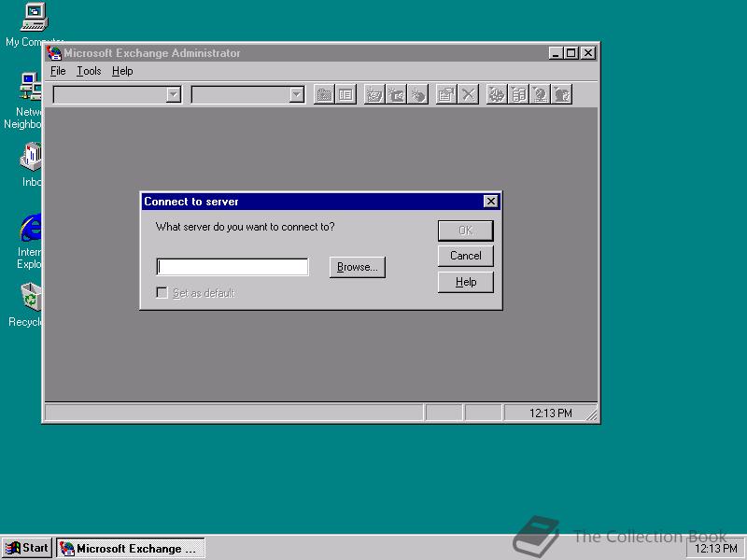Open the Properties toolbar icon
This screenshot has width=747, height=560.
click(x=447, y=94)
